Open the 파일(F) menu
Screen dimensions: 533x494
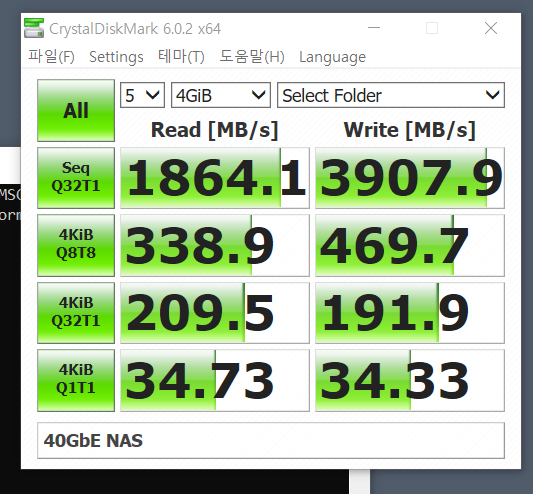coord(51,56)
